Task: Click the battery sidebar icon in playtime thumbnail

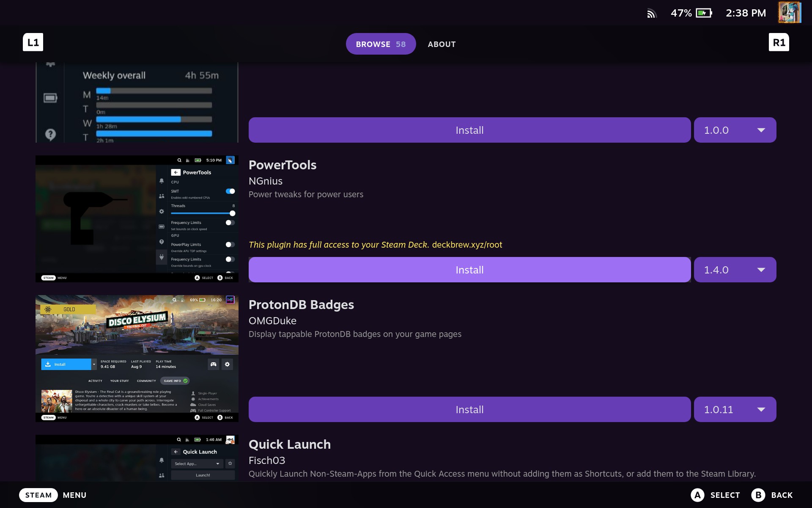Action: 50,98
